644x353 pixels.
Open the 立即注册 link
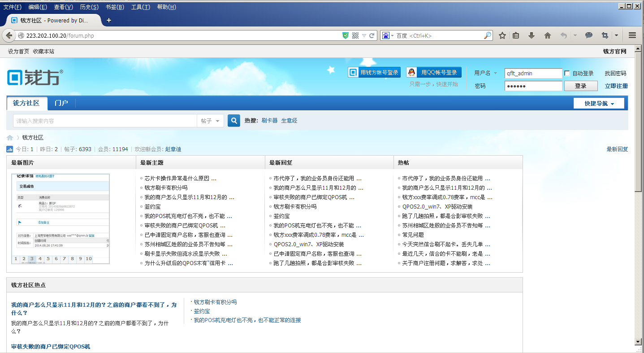pyautogui.click(x=616, y=86)
